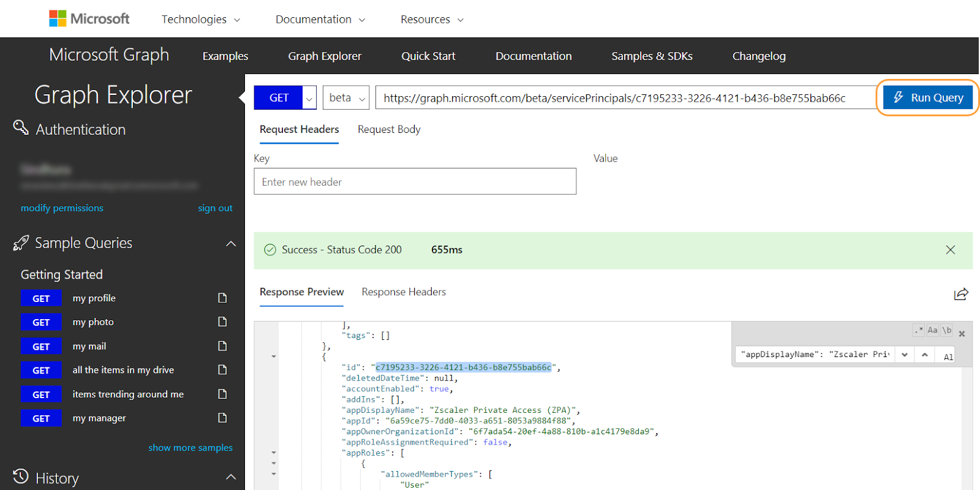Open Samples & SDKs nav item

(x=652, y=56)
